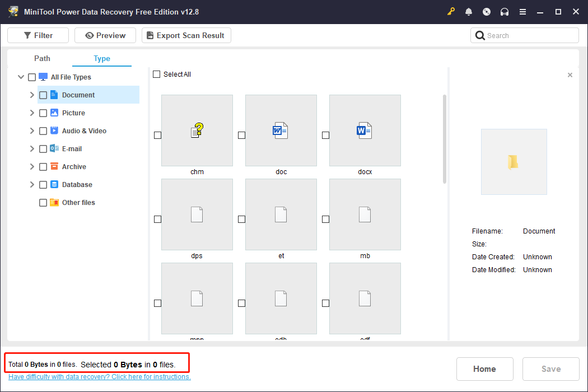Open support headphones icon

pyautogui.click(x=505, y=12)
